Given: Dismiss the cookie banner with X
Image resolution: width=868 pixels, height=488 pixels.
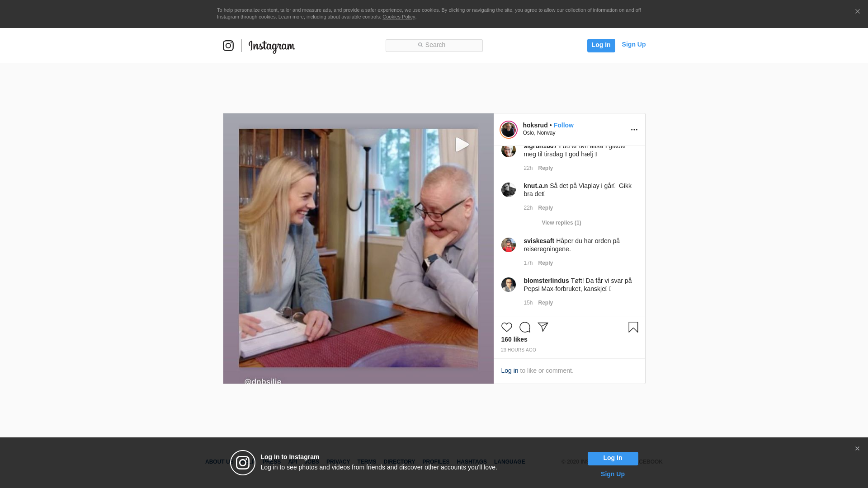Looking at the screenshot, I should tap(857, 11).
